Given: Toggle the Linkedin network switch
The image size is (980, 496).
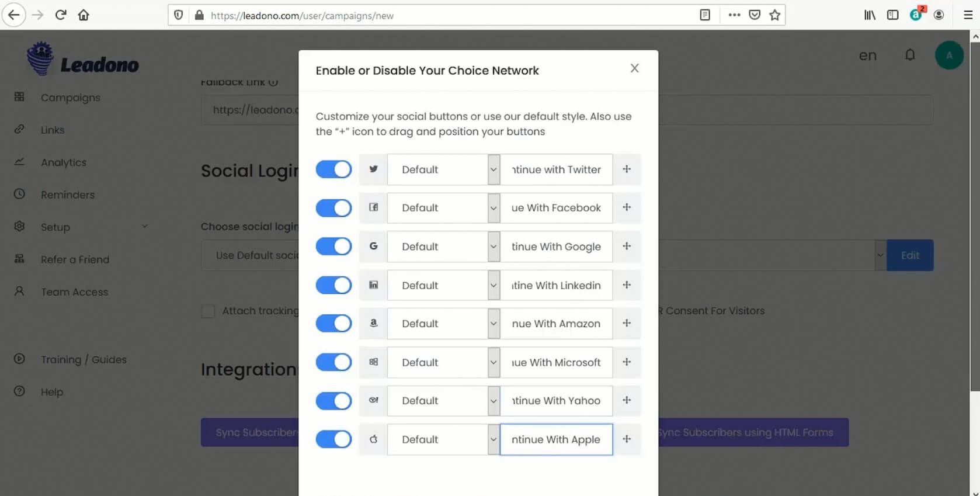Looking at the screenshot, I should pos(333,285).
